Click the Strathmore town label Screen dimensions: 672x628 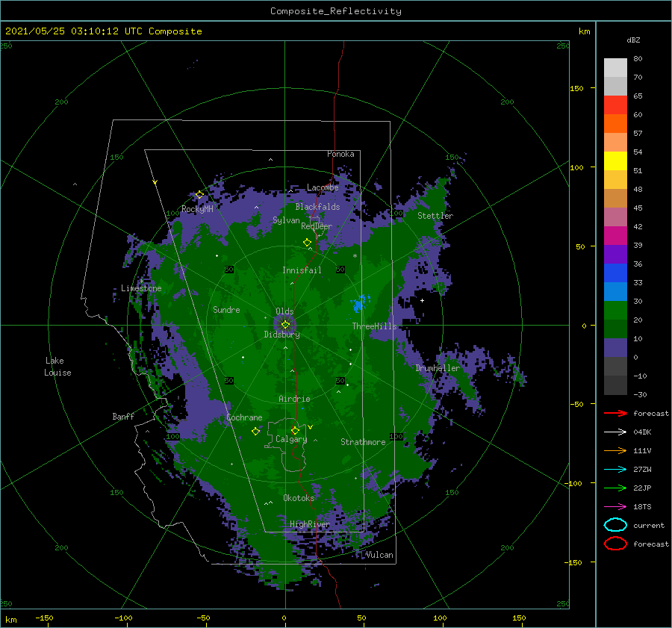point(363,442)
